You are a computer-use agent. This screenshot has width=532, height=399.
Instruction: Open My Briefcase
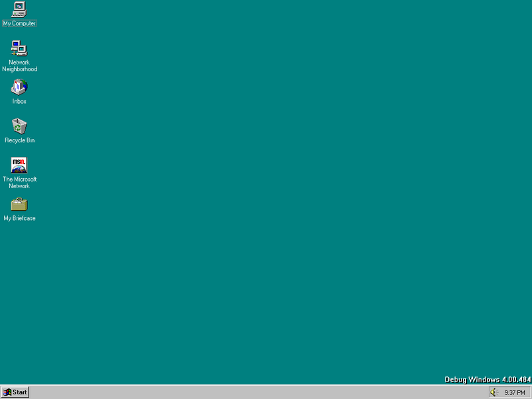[19, 205]
